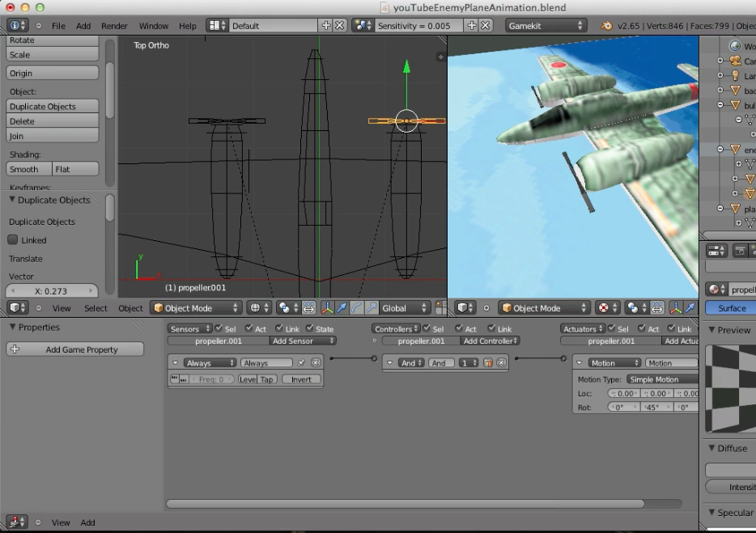Toggle the Sensors Sel checkbox
This screenshot has width=756, height=533.
(x=220, y=329)
